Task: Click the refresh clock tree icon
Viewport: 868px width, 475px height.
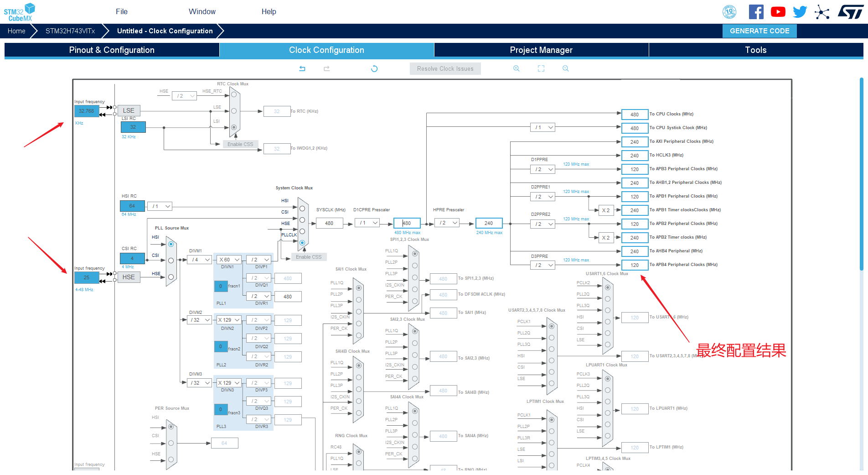Action: 374,68
